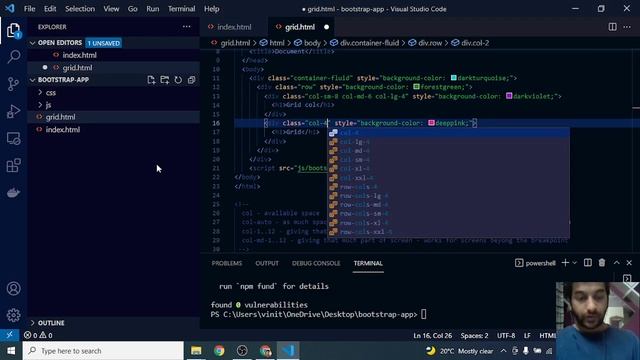Select index.html in BOOTSTRAP-APP tree

click(62, 130)
